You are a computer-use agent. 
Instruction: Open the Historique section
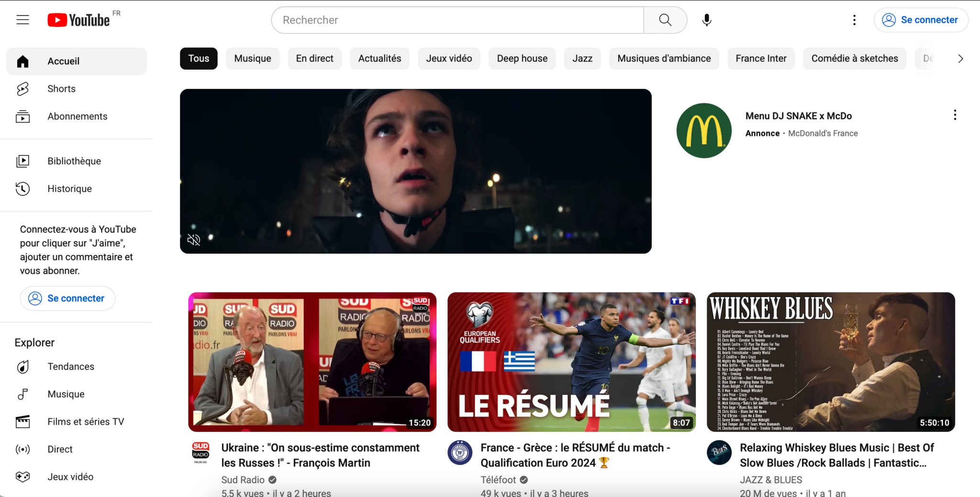[x=69, y=188]
